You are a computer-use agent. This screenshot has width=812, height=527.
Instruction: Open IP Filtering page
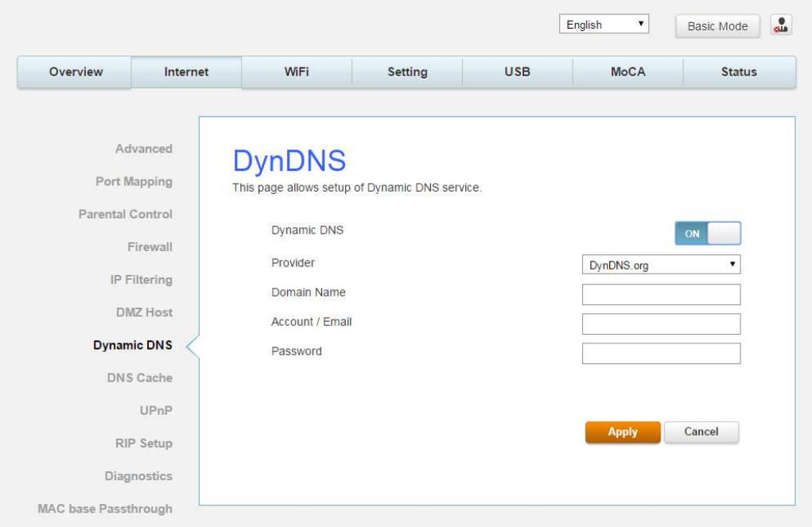(x=141, y=280)
